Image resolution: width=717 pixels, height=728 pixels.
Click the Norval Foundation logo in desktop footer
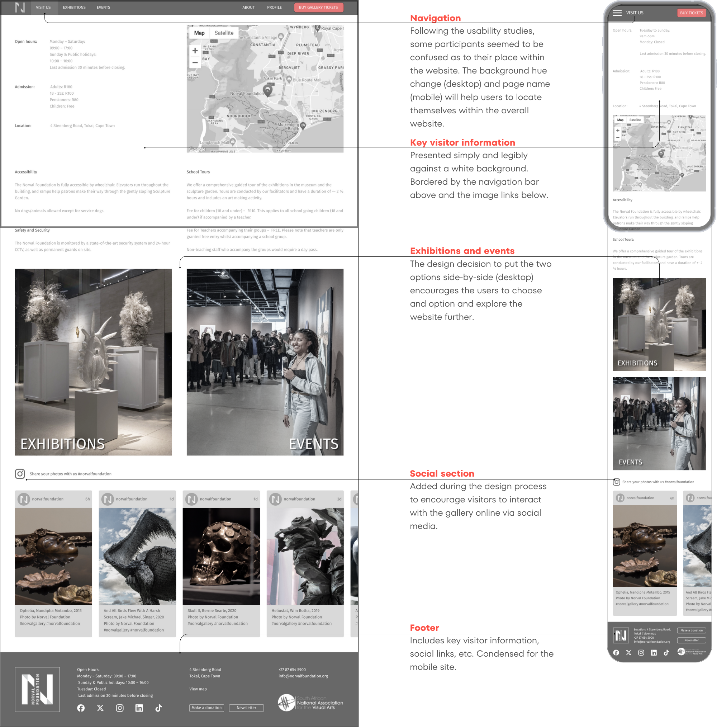pos(37,689)
